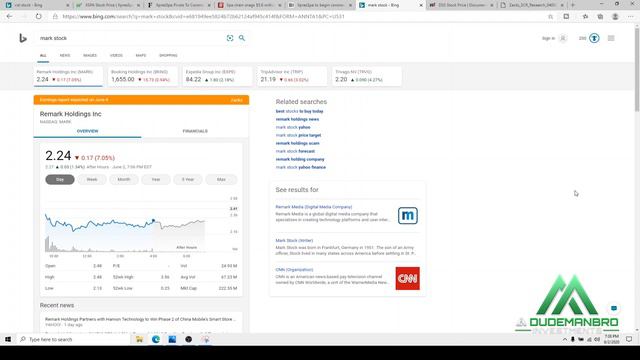Viewport: 640px width, 360px height.
Task: Select Month chart range
Action: [124, 180]
